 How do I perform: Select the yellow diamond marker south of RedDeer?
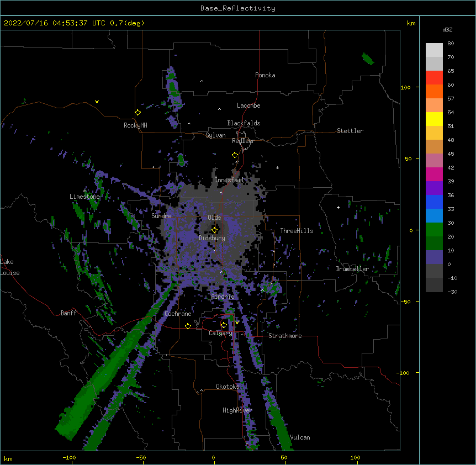[x=235, y=155]
